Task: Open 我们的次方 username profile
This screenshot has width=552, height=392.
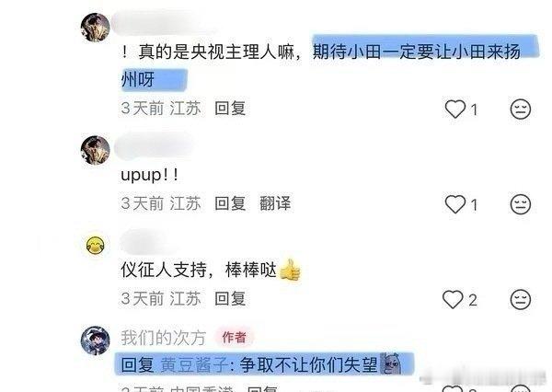Action: pos(164,338)
